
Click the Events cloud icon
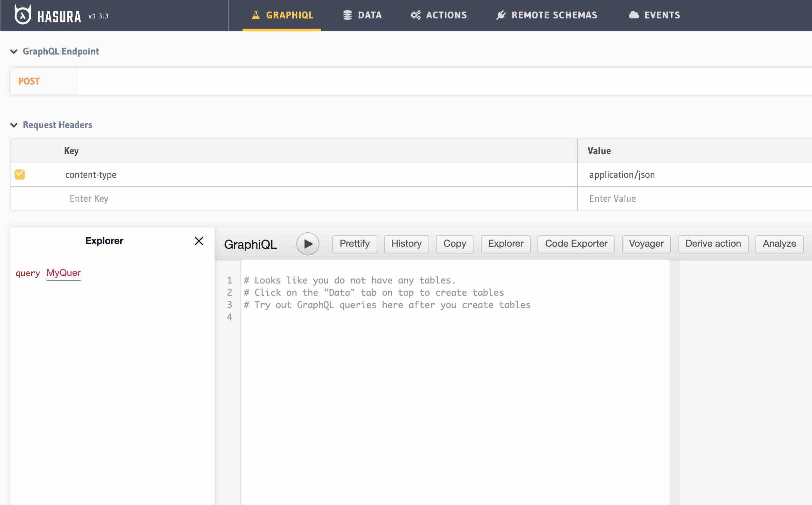coord(634,15)
